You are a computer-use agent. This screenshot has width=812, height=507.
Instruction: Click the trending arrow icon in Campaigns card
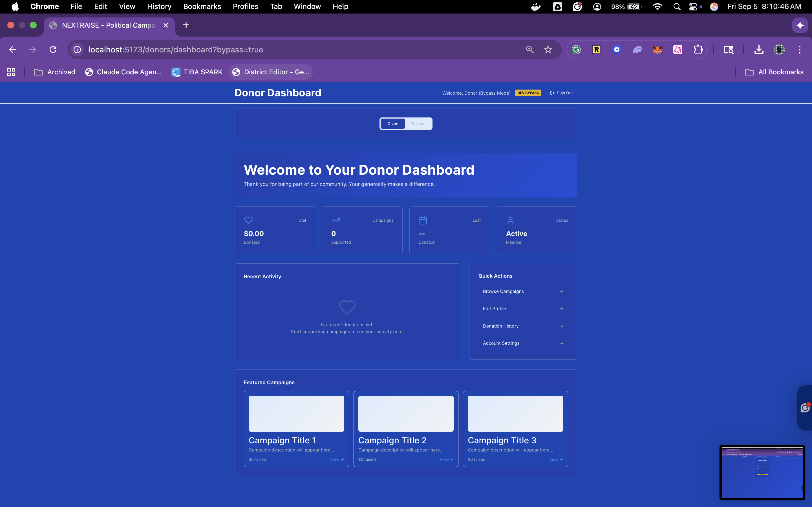point(336,220)
